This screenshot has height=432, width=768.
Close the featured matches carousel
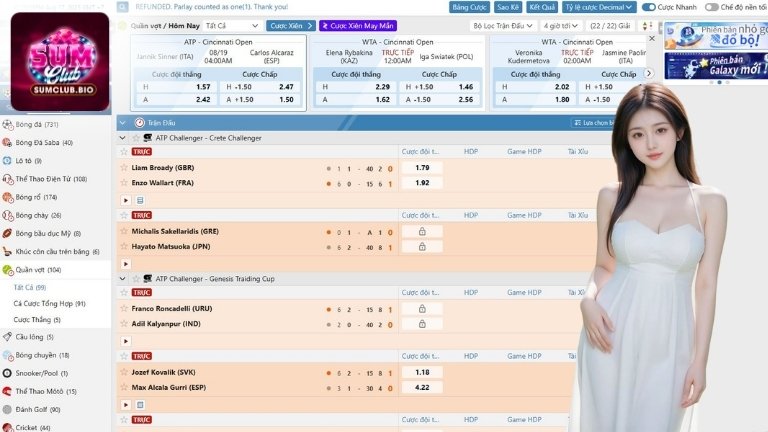[x=652, y=38]
